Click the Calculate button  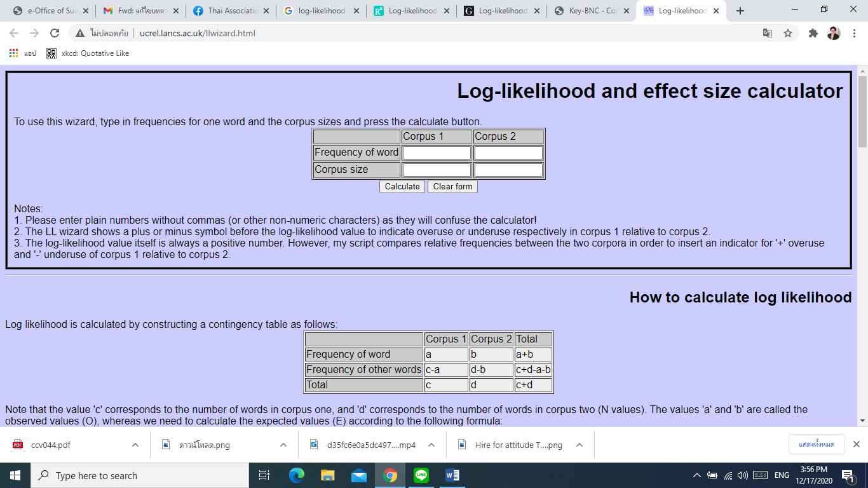402,186
